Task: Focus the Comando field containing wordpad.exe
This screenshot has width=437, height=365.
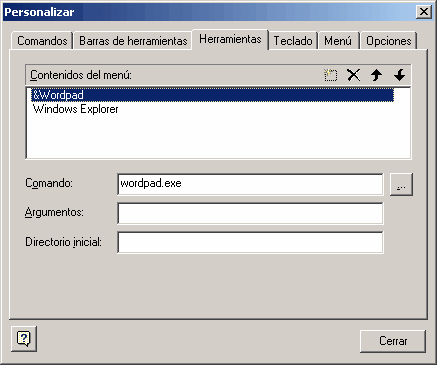Action: tap(250, 184)
